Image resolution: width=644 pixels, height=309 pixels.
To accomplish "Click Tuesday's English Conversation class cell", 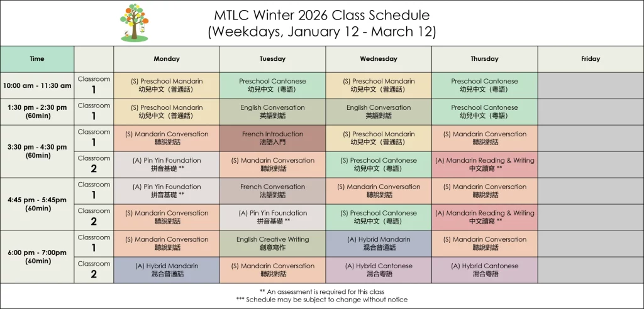I will (272, 112).
